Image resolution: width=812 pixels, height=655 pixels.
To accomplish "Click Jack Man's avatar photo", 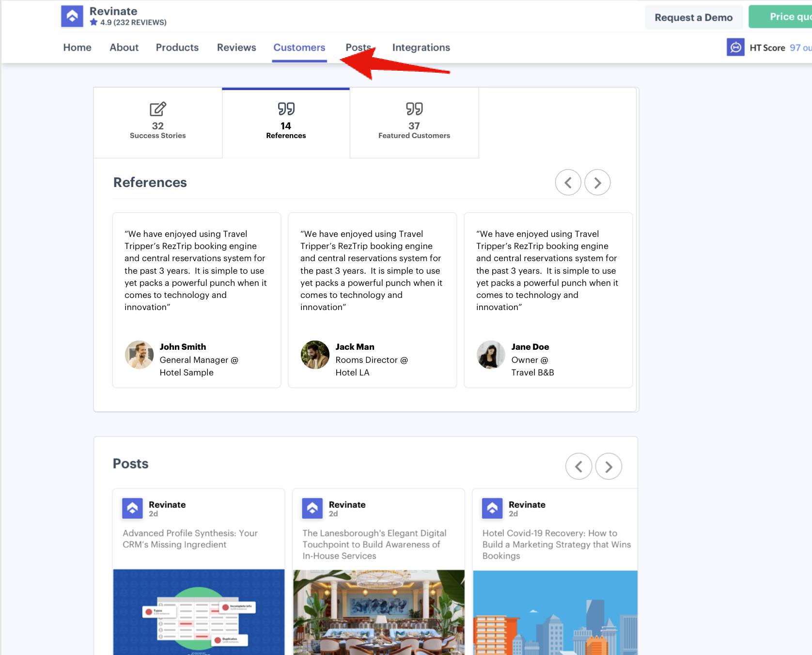I will pos(315,355).
